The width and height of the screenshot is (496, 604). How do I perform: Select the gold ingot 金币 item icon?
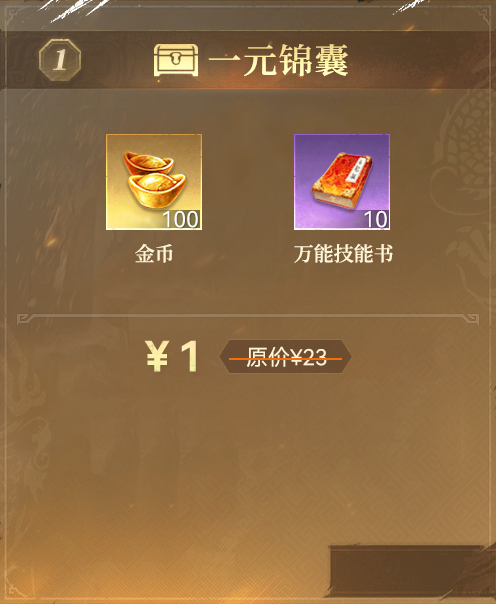[x=154, y=182]
